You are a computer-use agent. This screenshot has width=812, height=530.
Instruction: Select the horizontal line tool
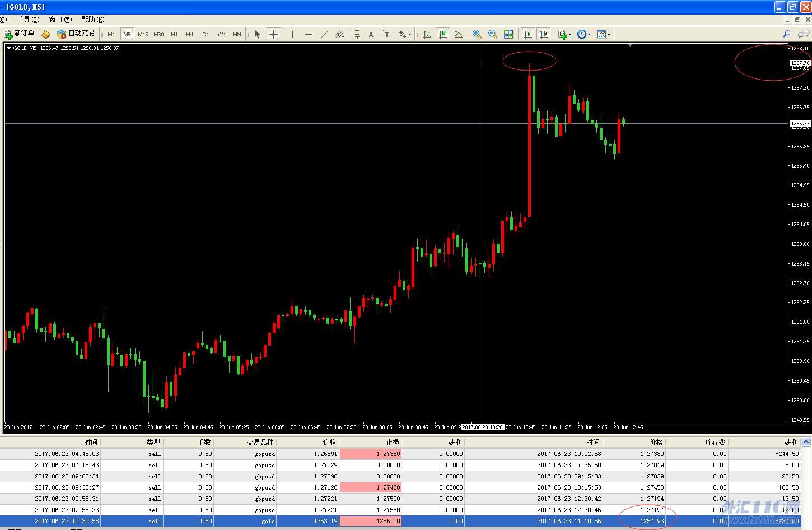pos(308,34)
